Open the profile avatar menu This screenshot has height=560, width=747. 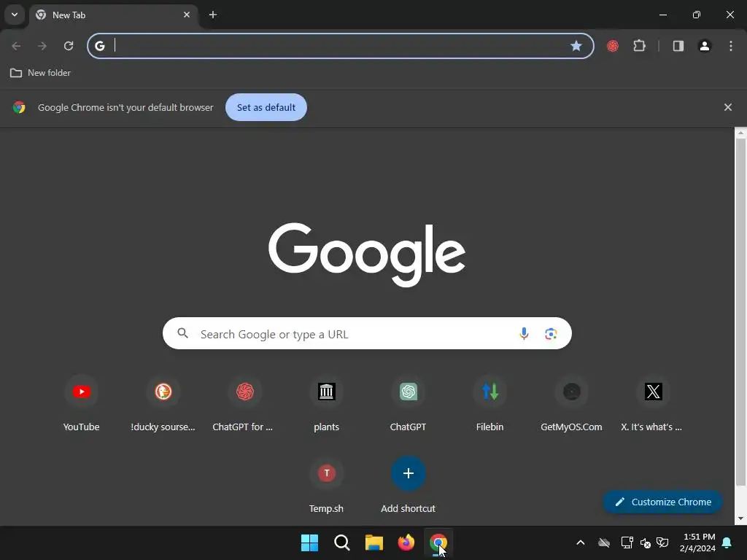pos(705,46)
